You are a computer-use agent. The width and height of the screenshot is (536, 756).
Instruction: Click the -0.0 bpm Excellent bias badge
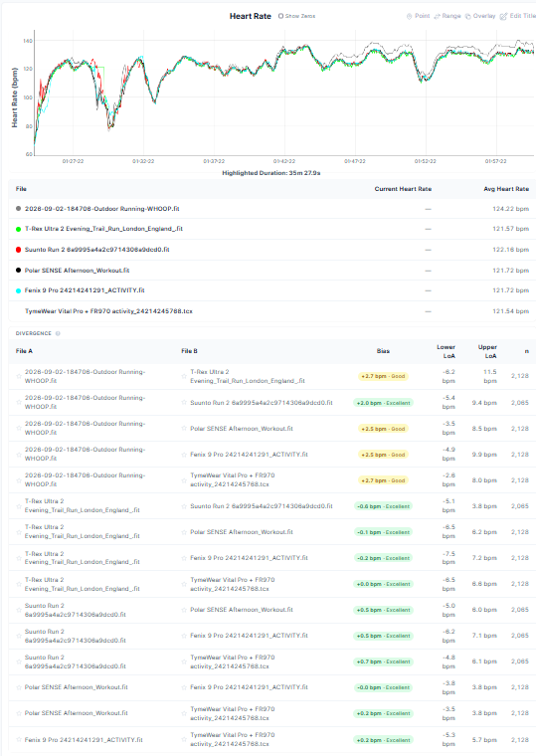coord(383,687)
